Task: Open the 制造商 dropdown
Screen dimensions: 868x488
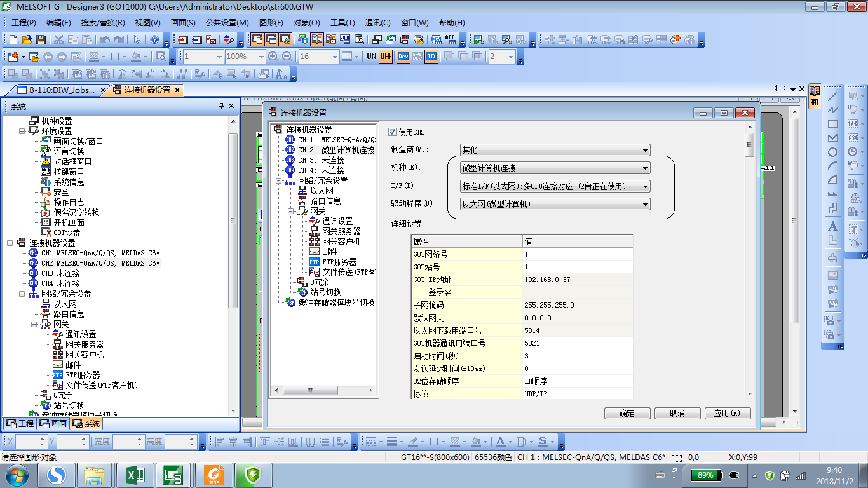Action: 555,150
